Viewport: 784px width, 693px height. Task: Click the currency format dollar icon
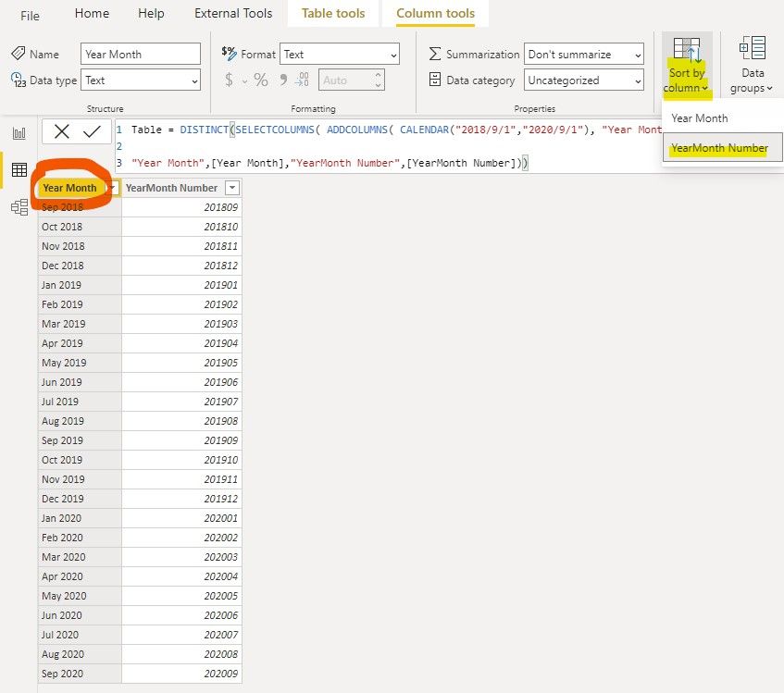[229, 80]
